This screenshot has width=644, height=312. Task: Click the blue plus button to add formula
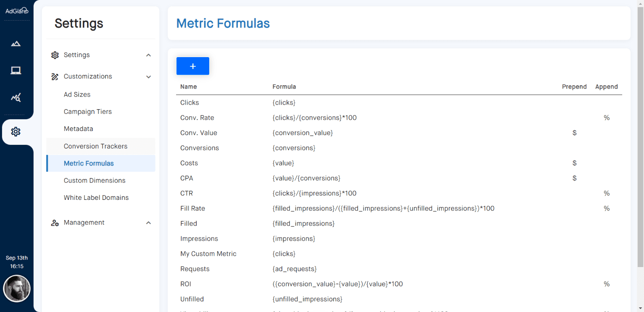click(192, 66)
